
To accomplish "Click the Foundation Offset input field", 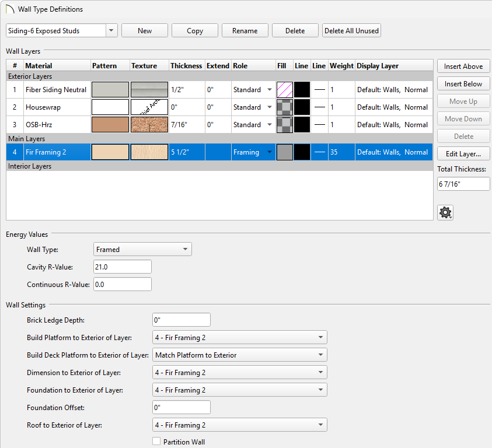I will 182,408.
